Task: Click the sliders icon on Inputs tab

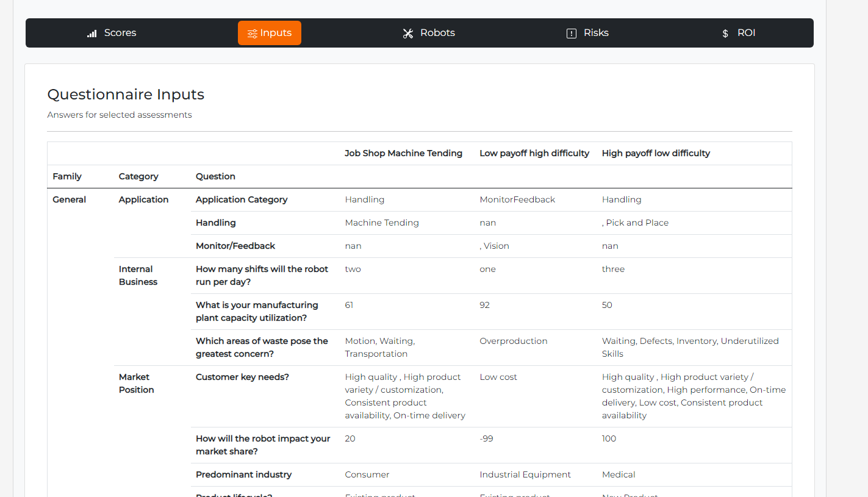Action: point(252,34)
